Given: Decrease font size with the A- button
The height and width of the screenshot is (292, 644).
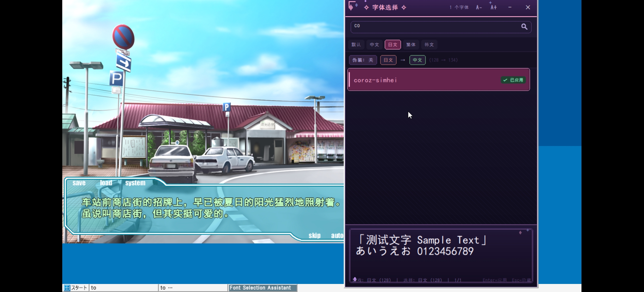Looking at the screenshot, I should (479, 8).
